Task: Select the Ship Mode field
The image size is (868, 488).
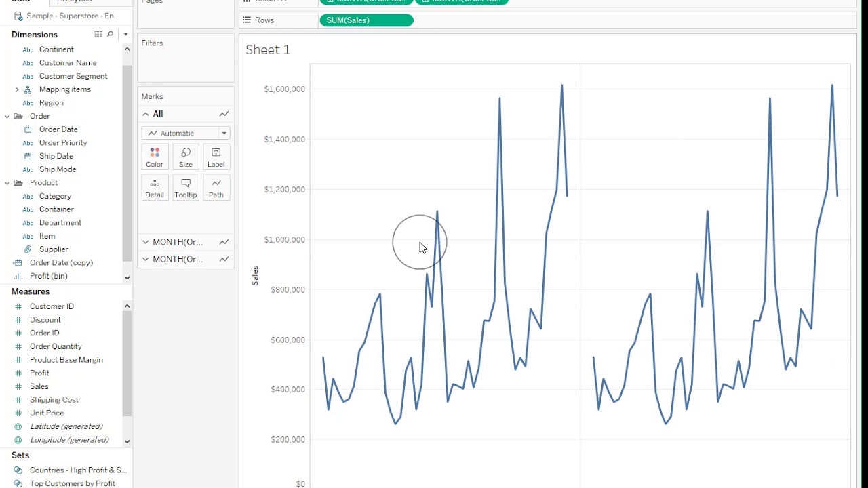Action: pyautogui.click(x=58, y=169)
